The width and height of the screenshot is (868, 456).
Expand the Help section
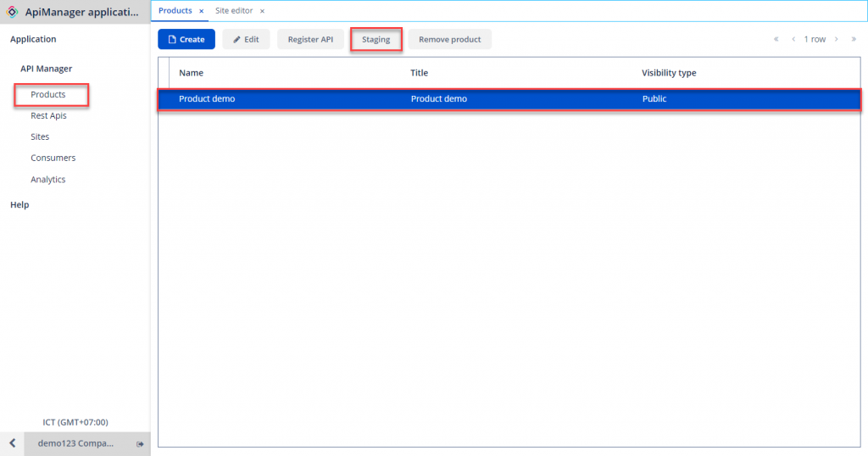[x=19, y=205]
